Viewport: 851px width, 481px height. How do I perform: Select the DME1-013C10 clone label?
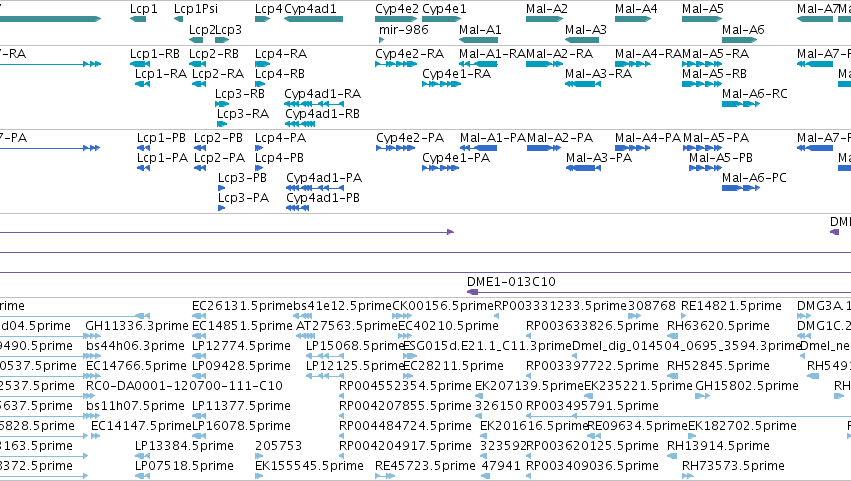pos(511,282)
